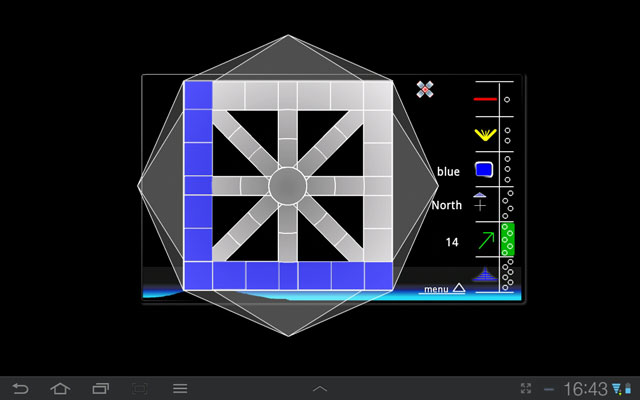
Task: Select the three-dot row beside the blue swatch
Action: click(507, 169)
